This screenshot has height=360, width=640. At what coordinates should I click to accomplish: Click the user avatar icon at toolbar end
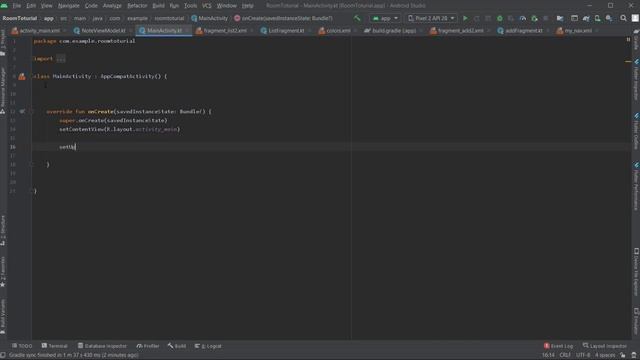[x=635, y=18]
